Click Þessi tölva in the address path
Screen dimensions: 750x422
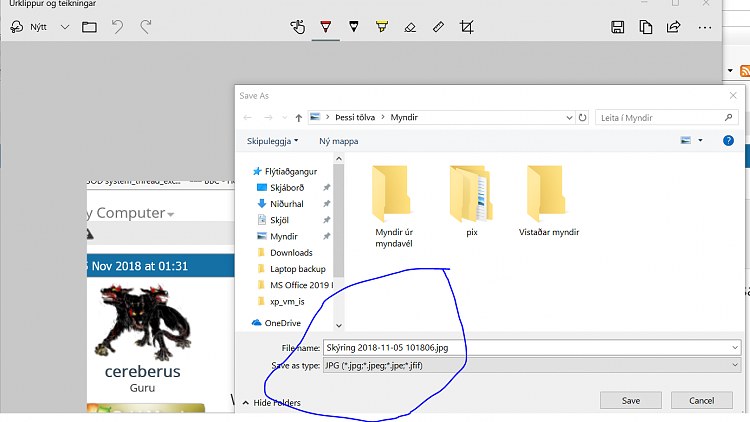(355, 117)
